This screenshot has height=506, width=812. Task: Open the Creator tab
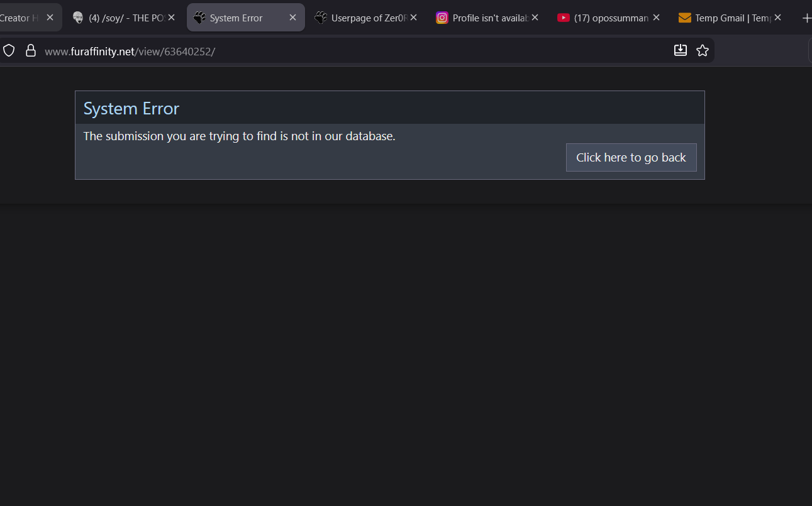tap(19, 18)
